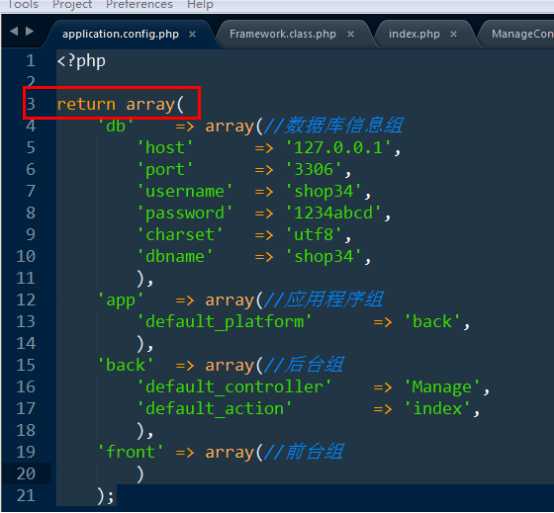The width and height of the screenshot is (554, 513).
Task: Place cursor on '<?php' opening tag
Action: (81, 61)
